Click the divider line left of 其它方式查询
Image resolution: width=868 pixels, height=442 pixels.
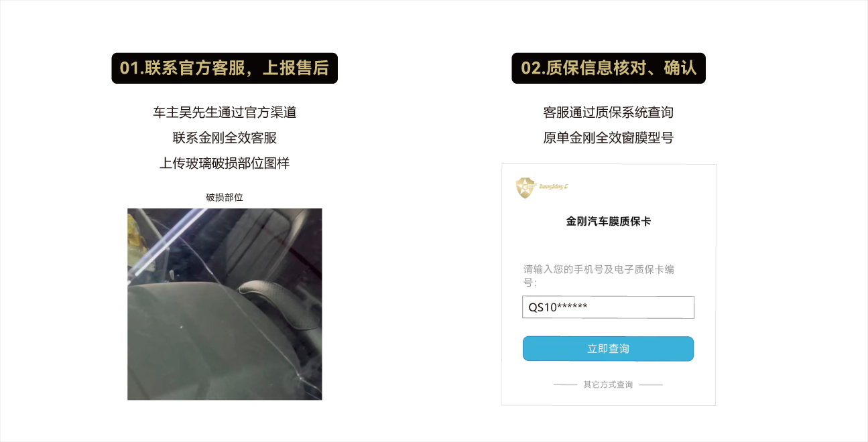tap(565, 385)
